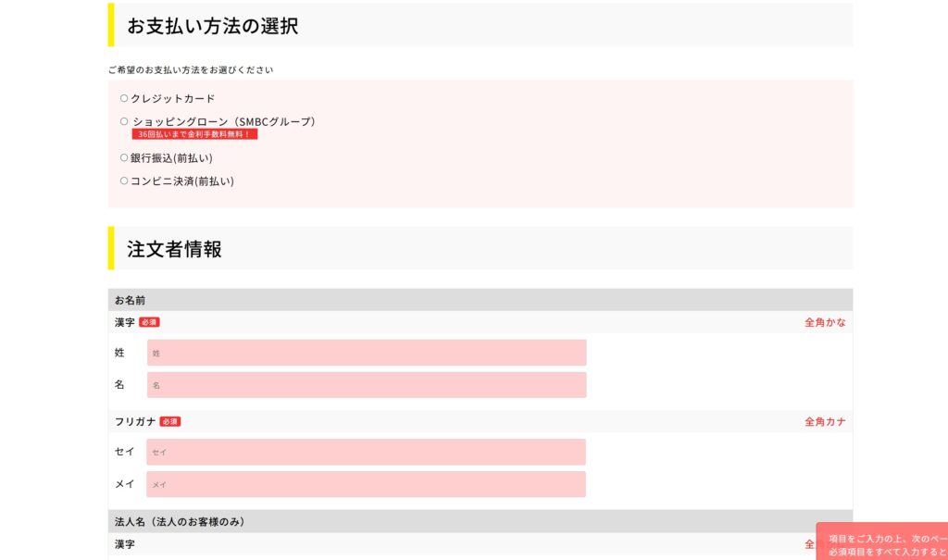Click the セイ katakana surname field
The image size is (948, 560).
pyautogui.click(x=367, y=452)
